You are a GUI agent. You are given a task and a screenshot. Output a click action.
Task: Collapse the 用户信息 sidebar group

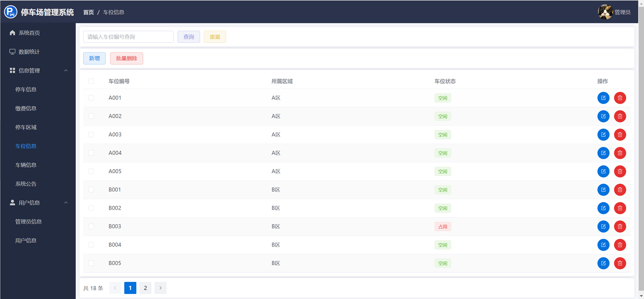click(66, 203)
